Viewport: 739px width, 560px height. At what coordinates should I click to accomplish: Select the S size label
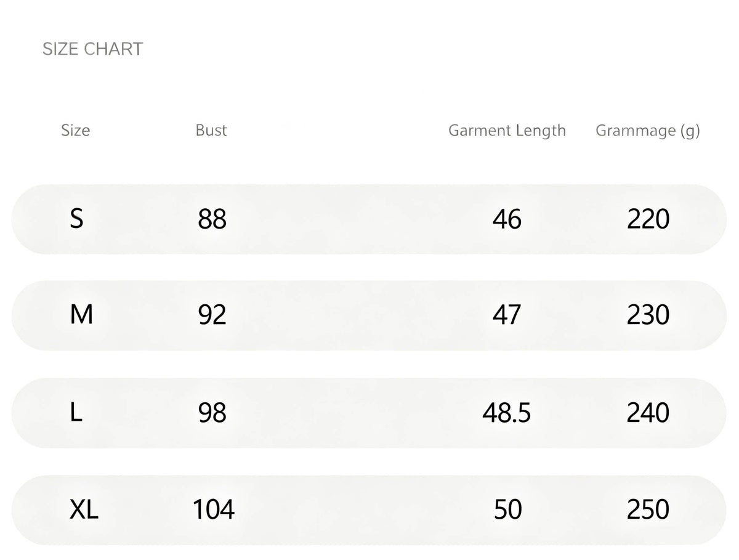click(x=76, y=219)
